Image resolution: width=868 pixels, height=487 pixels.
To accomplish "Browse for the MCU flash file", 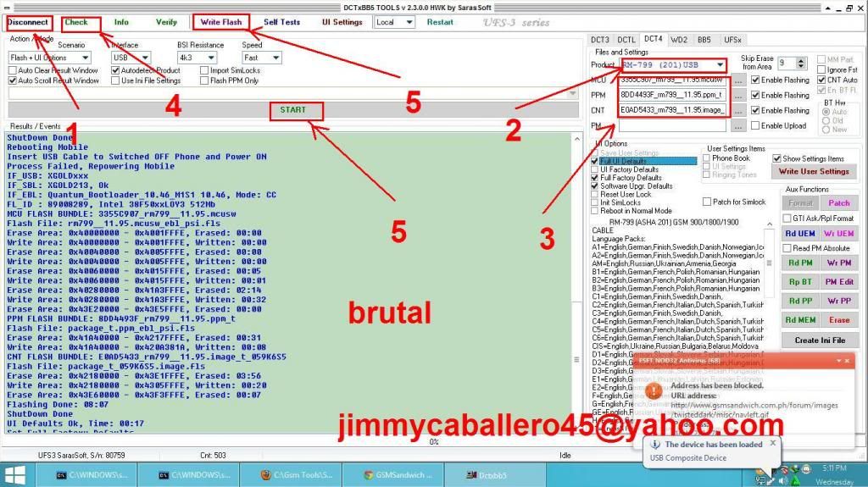I will pyautogui.click(x=738, y=80).
